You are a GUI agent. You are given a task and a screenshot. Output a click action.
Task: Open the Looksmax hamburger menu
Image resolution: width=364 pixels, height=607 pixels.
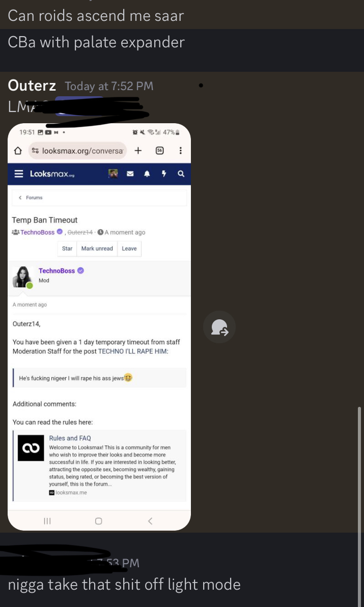18,174
